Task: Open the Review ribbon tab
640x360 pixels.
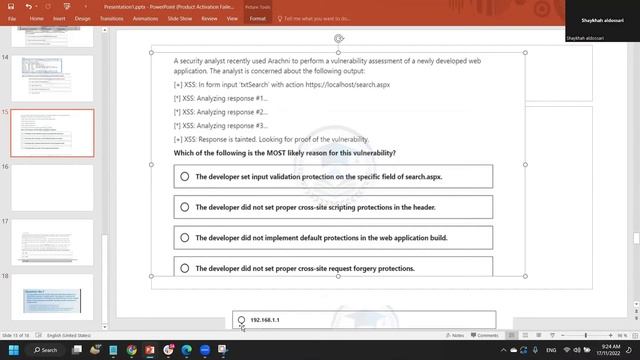Action: click(209, 18)
